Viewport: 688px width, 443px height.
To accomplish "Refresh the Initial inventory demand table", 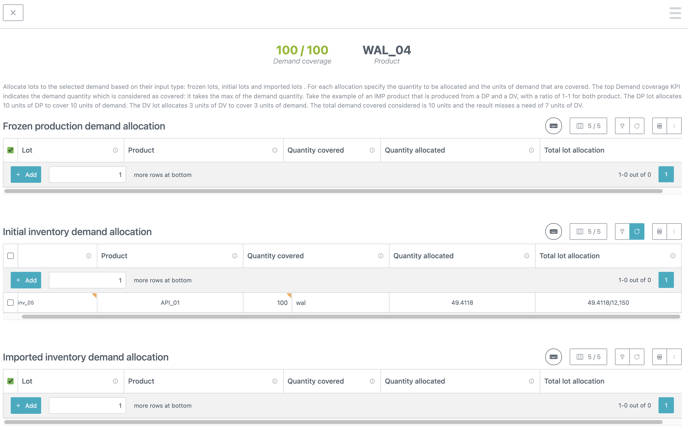I will pyautogui.click(x=637, y=231).
